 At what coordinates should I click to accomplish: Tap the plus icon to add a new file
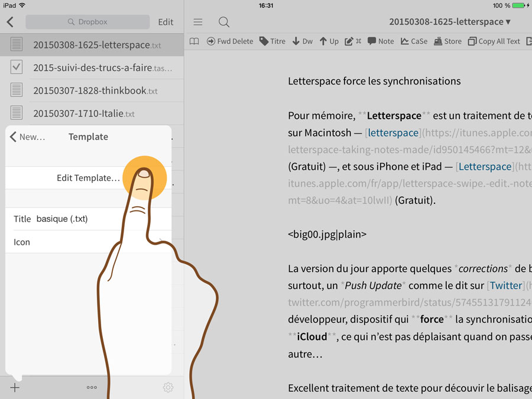pos(15,387)
